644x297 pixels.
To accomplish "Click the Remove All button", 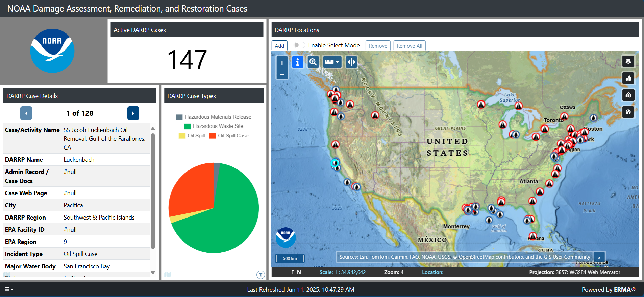I will 409,46.
